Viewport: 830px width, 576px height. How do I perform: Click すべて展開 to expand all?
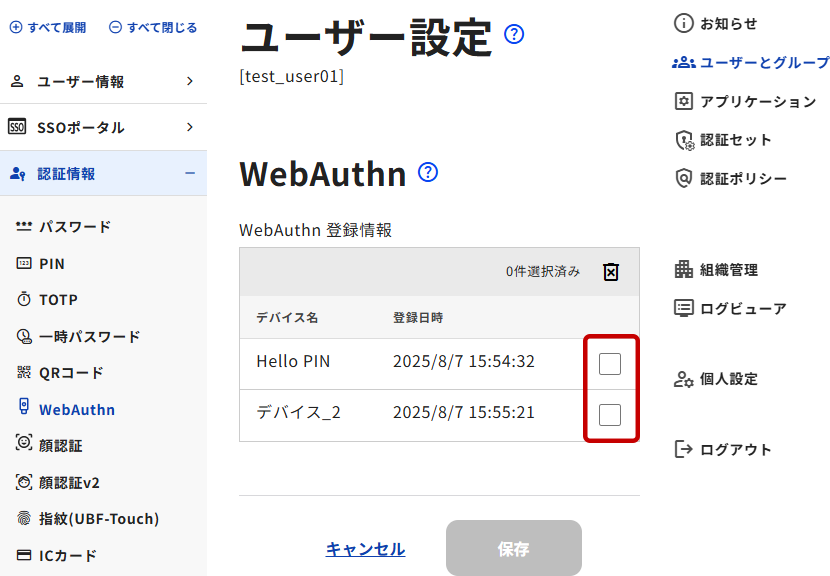(x=48, y=28)
